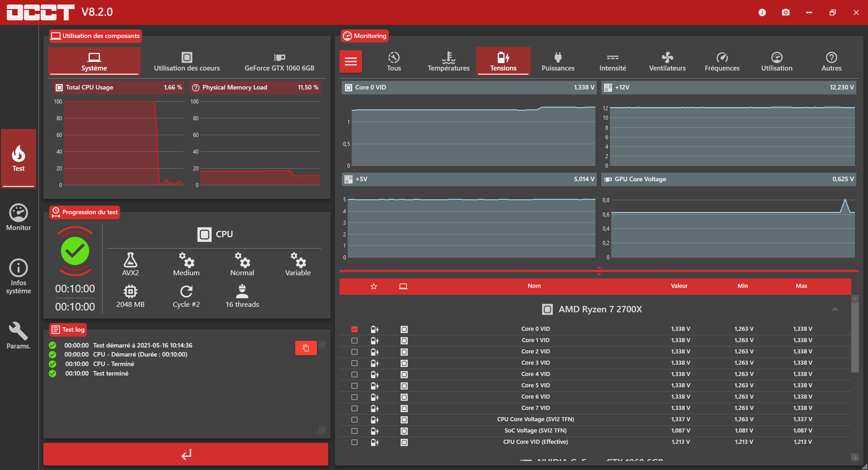The image size is (868, 470).
Task: Select the Puissances monitoring tab
Action: tap(558, 61)
